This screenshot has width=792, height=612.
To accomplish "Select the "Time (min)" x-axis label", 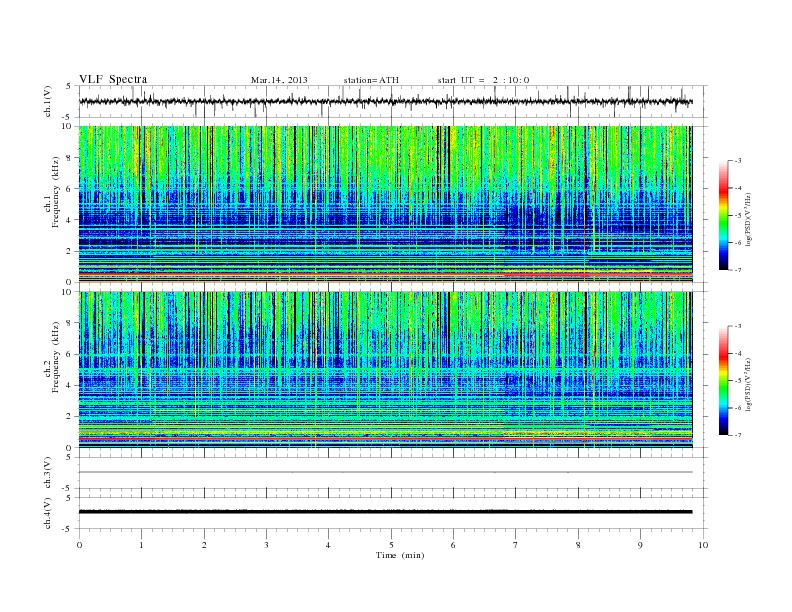I will [x=400, y=555].
